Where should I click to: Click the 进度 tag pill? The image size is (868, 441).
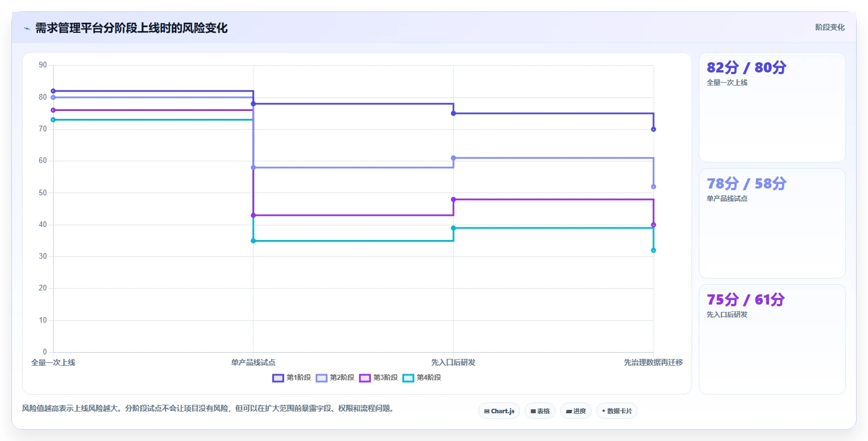(x=576, y=411)
